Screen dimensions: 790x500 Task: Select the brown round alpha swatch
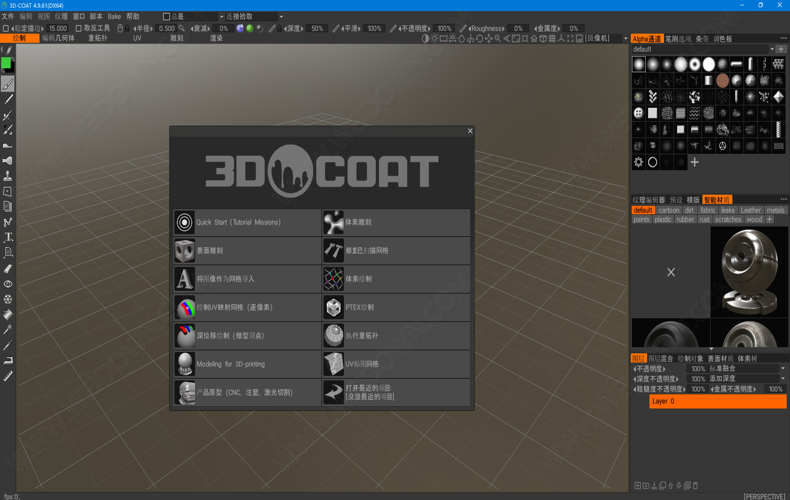[722, 81]
